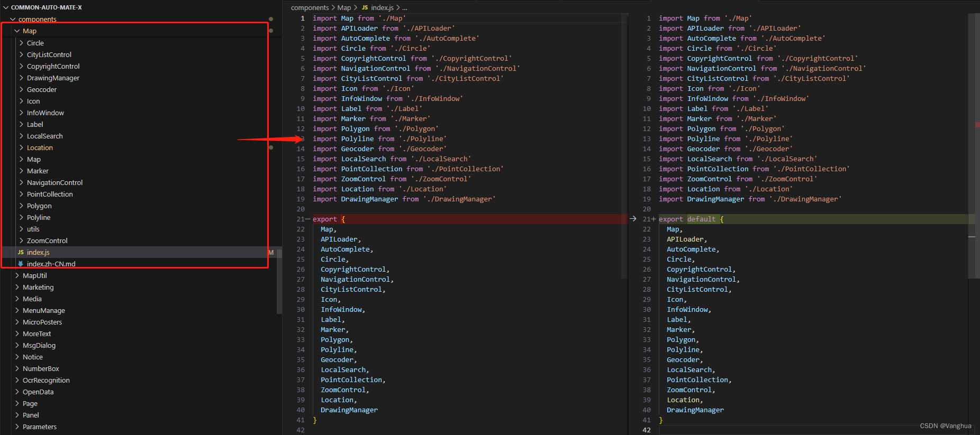This screenshot has height=435, width=980.
Task: Click the plus marker on right line 21
Action: [654, 219]
